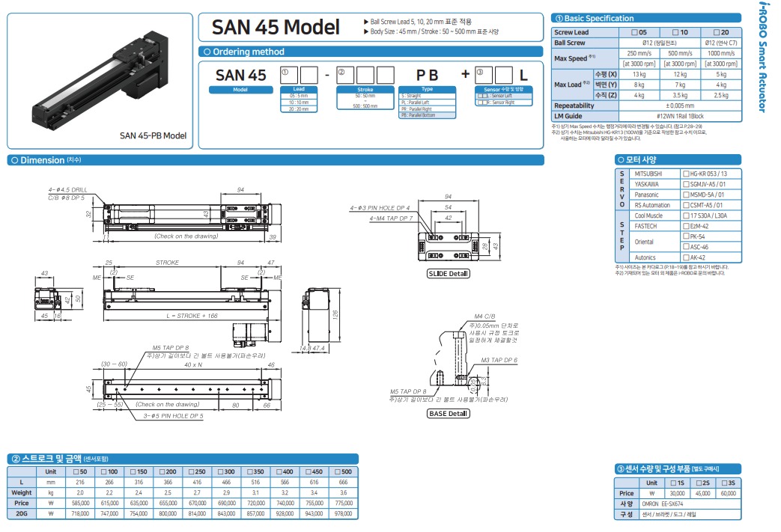781x532 pixels.
Task: Check the 150 stroke column box
Action: pyautogui.click(x=133, y=472)
